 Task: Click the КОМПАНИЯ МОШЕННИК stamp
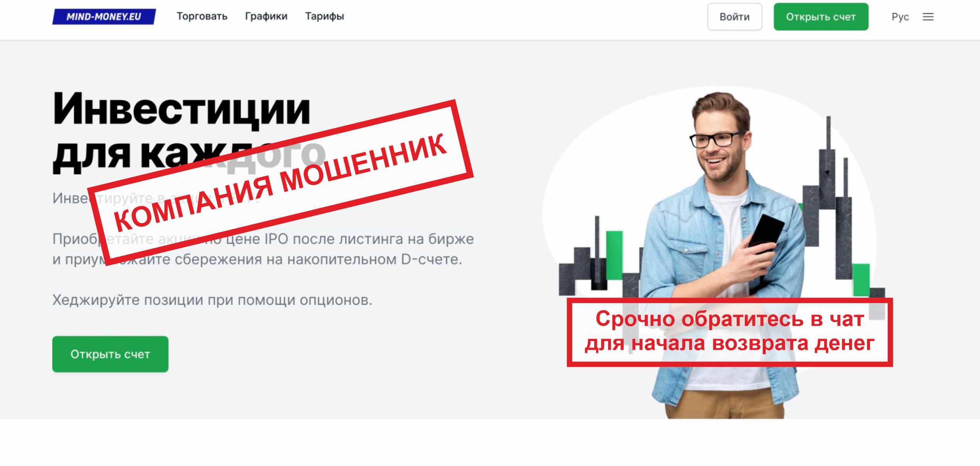click(x=280, y=182)
